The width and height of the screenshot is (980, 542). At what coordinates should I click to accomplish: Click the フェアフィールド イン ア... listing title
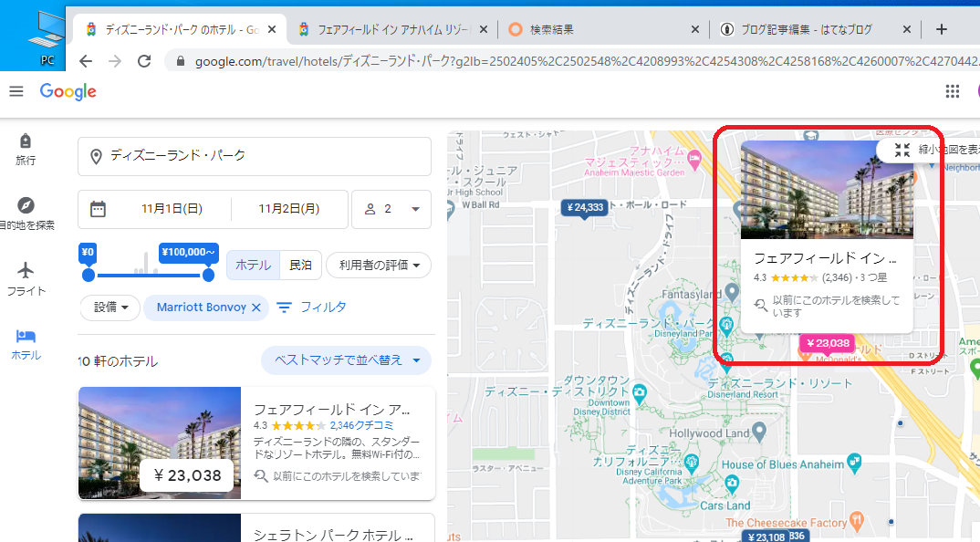pos(332,410)
